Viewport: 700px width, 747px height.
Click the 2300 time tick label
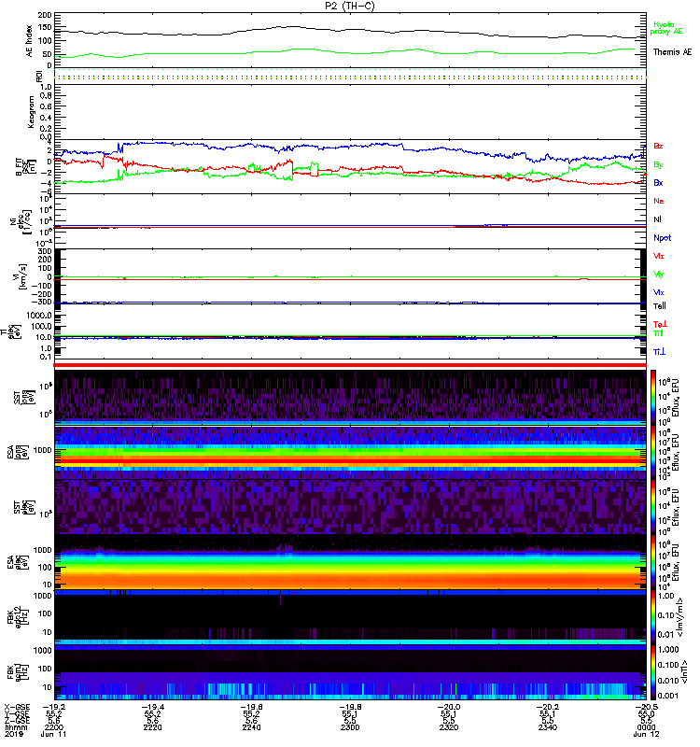pos(350,727)
